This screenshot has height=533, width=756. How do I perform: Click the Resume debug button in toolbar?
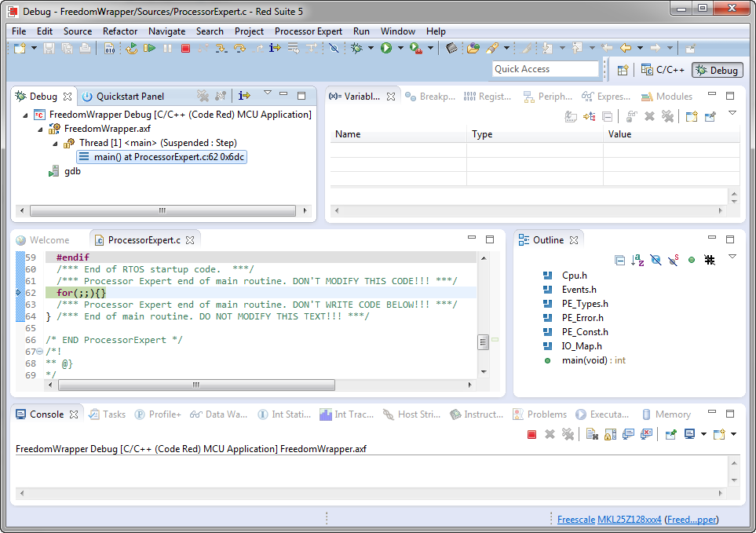click(149, 49)
